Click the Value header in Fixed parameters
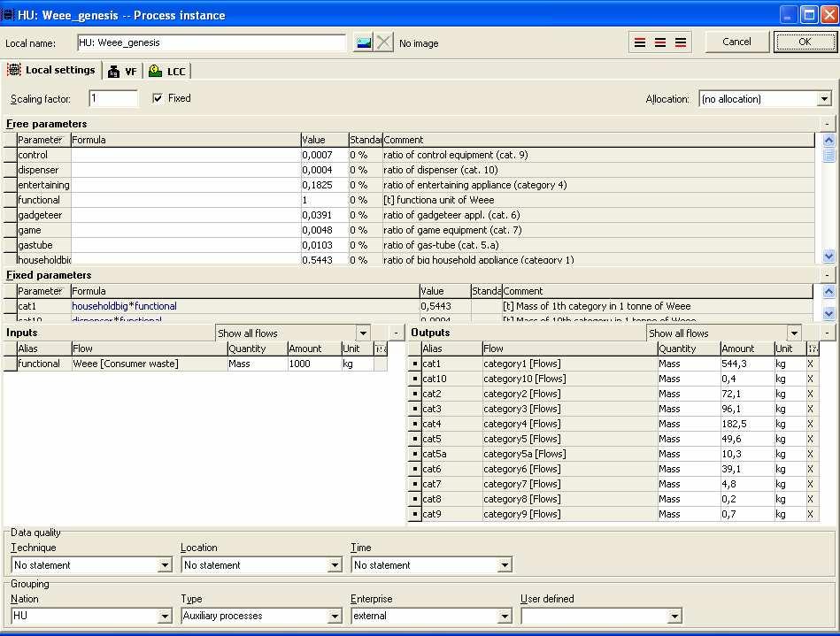Screen dimensions: 840x636 444,291
